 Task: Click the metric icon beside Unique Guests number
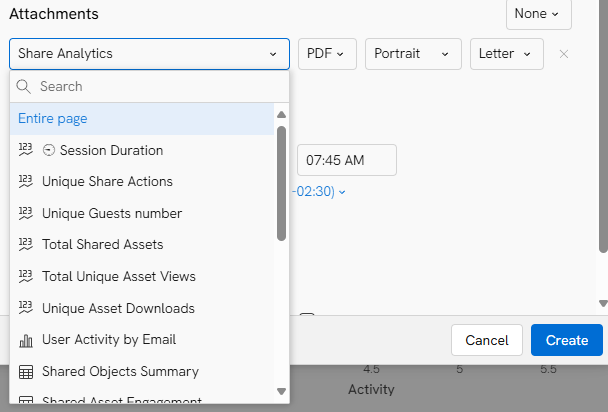(x=26, y=213)
